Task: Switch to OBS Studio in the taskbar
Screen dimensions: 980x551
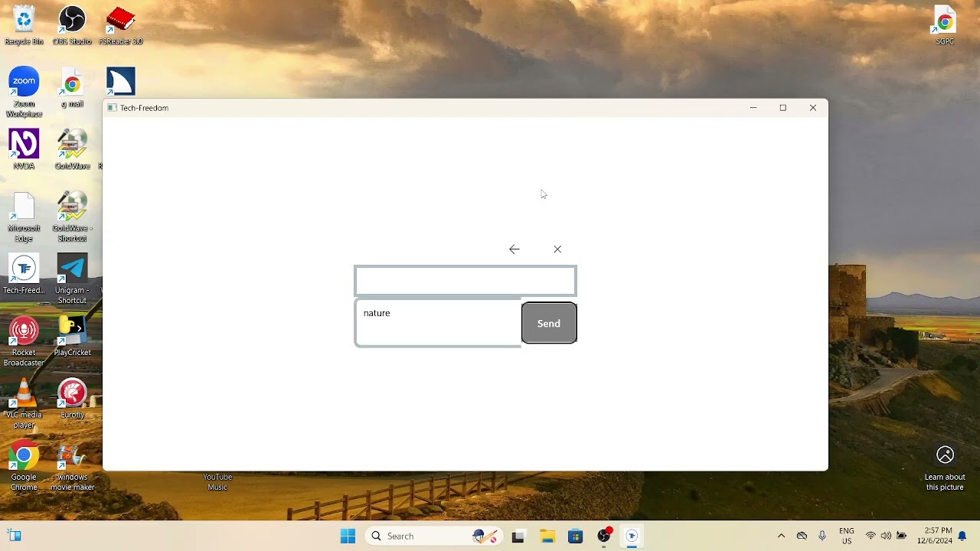Action: [605, 536]
